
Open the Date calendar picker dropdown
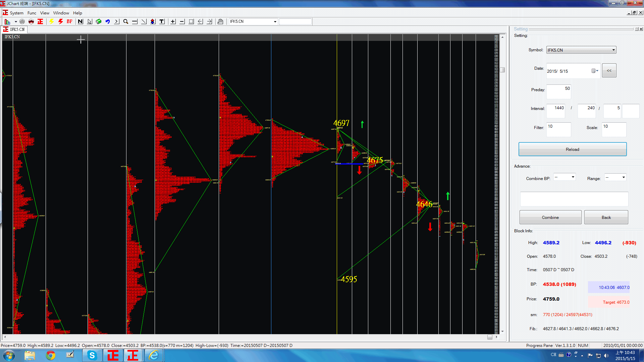[595, 71]
